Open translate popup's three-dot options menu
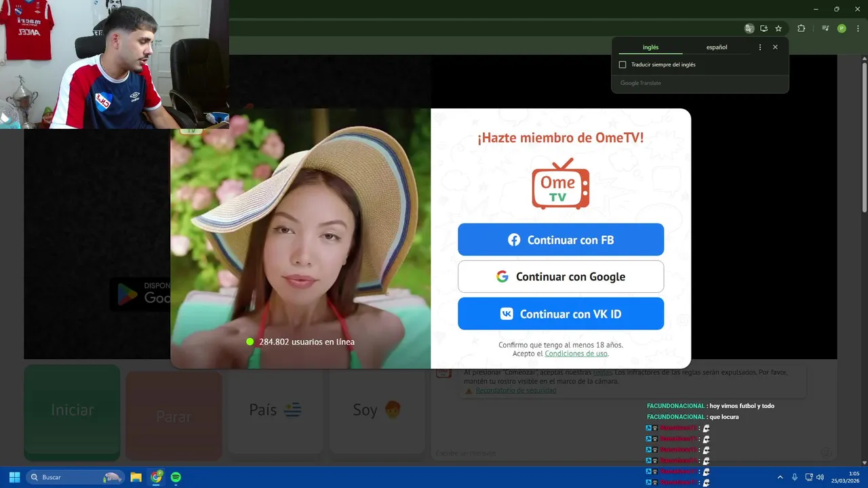The height and width of the screenshot is (488, 868). click(759, 47)
